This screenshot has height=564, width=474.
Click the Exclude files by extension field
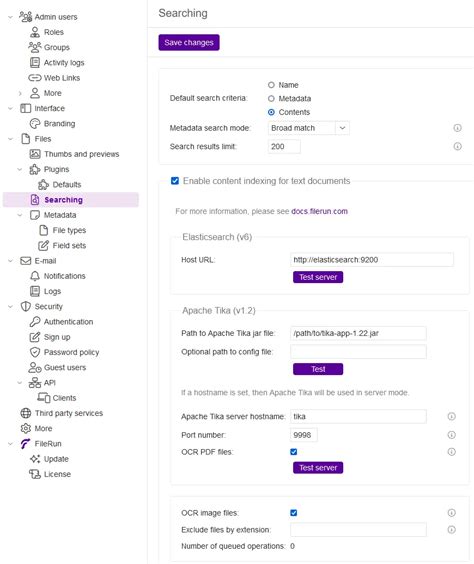click(x=358, y=530)
